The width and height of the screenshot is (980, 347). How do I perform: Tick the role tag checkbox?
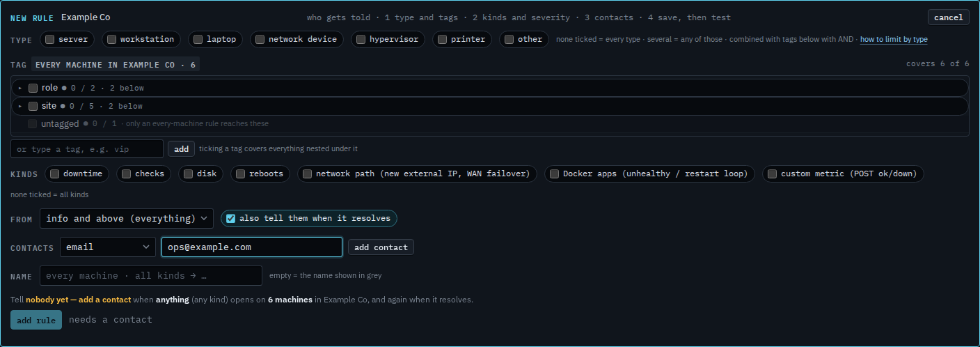click(33, 88)
